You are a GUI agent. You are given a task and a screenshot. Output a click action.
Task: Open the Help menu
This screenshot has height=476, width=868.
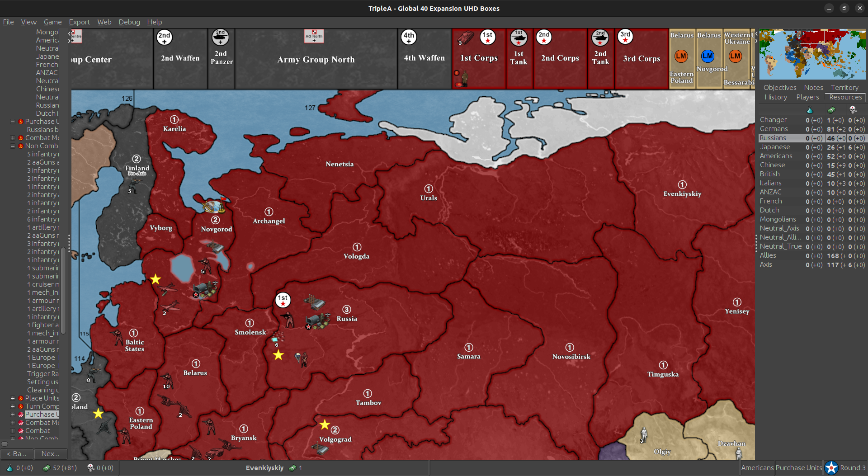coord(154,22)
